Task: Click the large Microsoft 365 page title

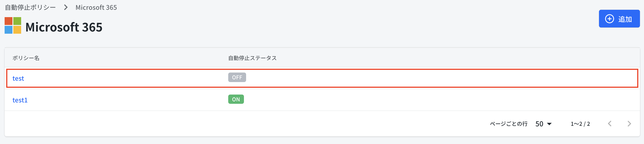Action: tap(64, 27)
